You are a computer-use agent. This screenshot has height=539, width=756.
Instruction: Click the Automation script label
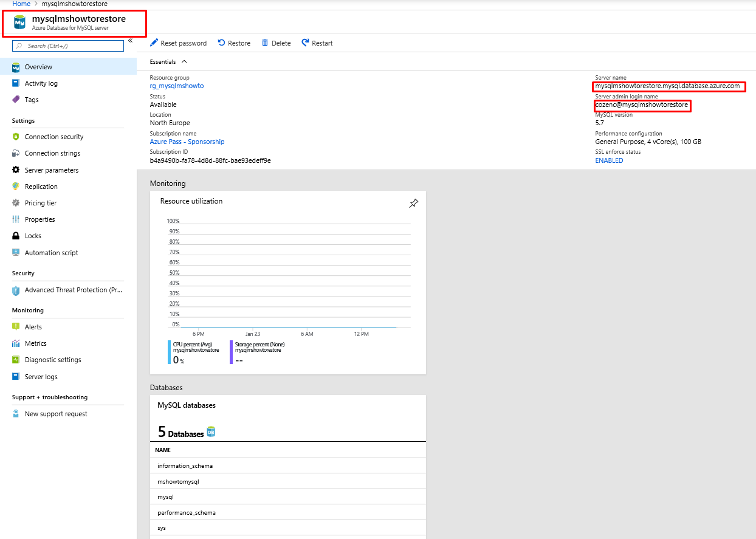pyautogui.click(x=52, y=253)
